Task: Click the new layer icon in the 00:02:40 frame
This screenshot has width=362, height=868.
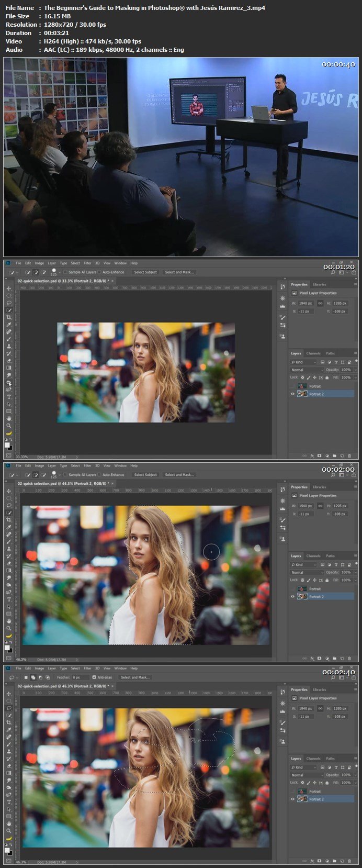Action: pos(342,861)
